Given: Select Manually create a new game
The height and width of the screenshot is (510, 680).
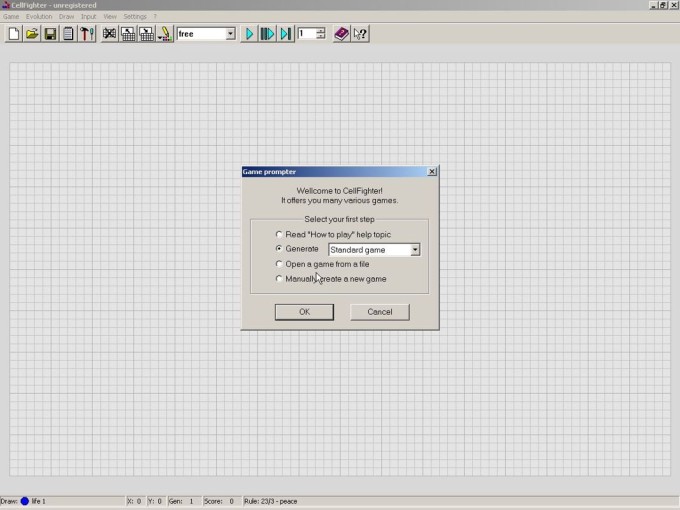Looking at the screenshot, I should (331, 279).
